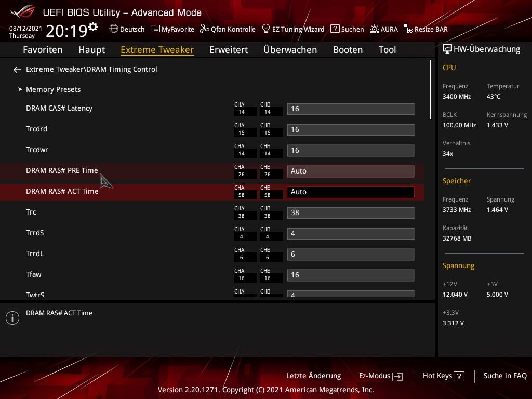Open the Überwachen tab
The height and width of the screenshot is (399, 532).
click(290, 50)
